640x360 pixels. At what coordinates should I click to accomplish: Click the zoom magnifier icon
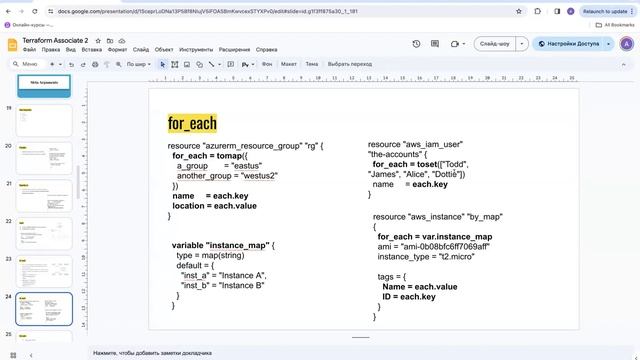[x=118, y=64]
